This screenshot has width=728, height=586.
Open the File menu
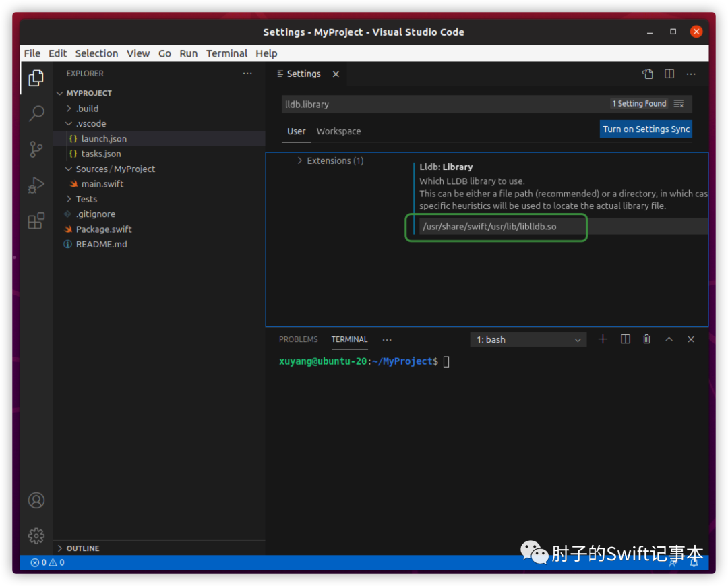point(32,53)
